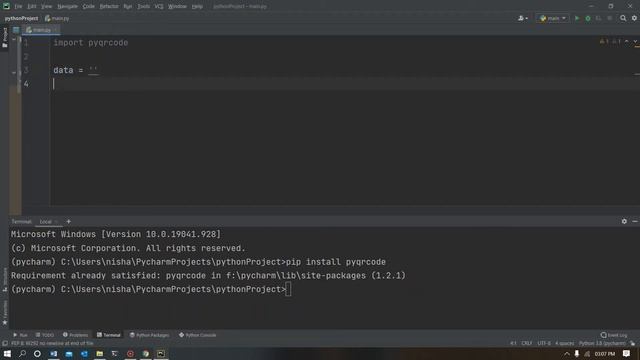Open the Window menu
This screenshot has width=640, height=360.
[x=177, y=7]
